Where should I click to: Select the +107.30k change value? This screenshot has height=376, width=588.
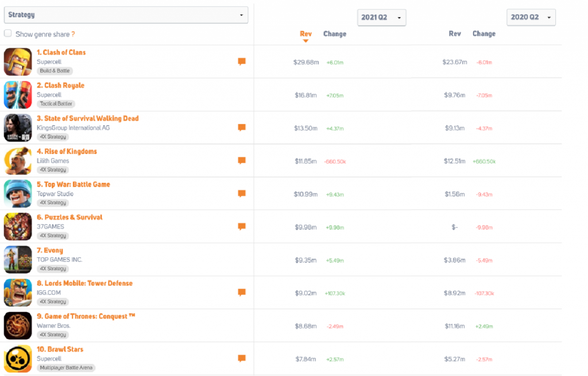pos(335,294)
